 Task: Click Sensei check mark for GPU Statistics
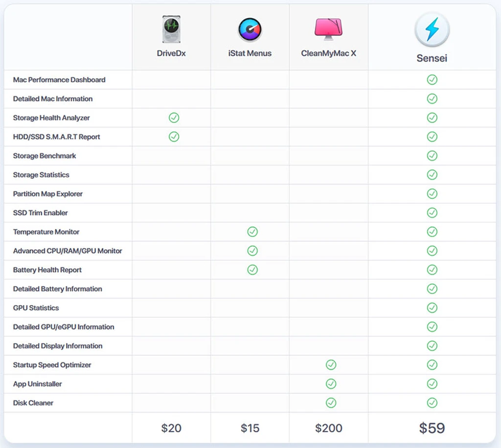(432, 308)
